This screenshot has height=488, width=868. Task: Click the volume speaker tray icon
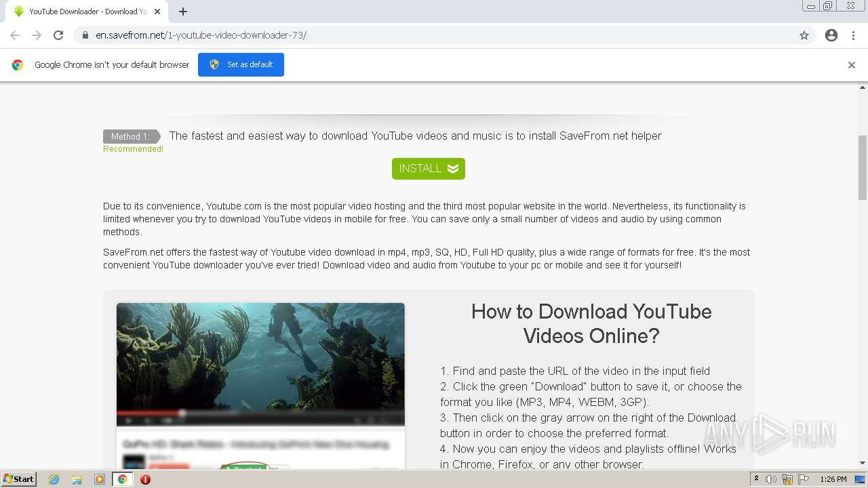[771, 479]
